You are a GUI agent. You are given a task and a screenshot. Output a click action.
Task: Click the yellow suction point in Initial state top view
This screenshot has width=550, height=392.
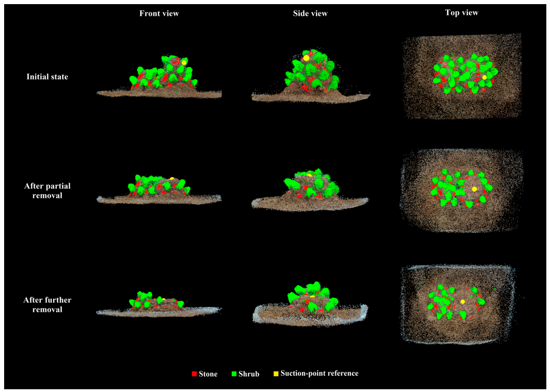coord(484,77)
